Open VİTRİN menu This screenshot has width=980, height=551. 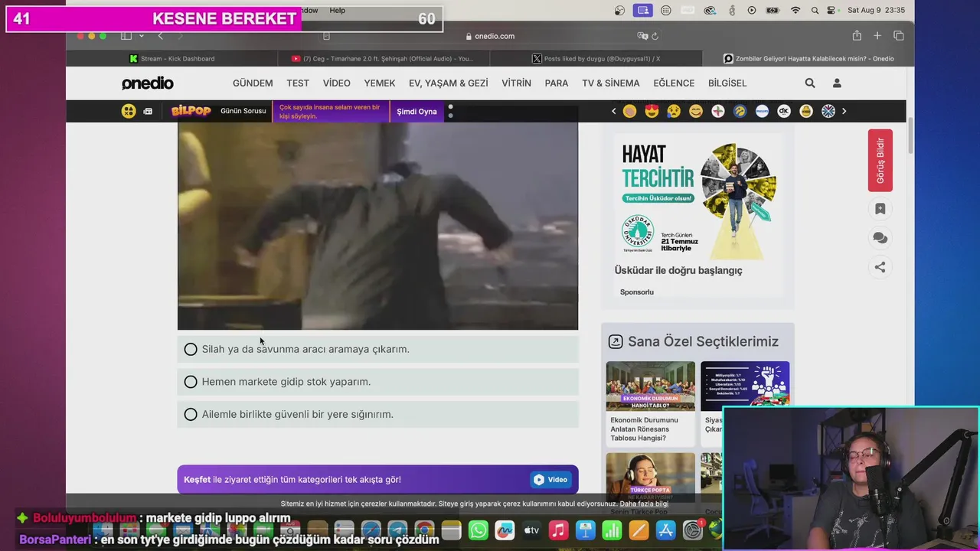tap(516, 83)
